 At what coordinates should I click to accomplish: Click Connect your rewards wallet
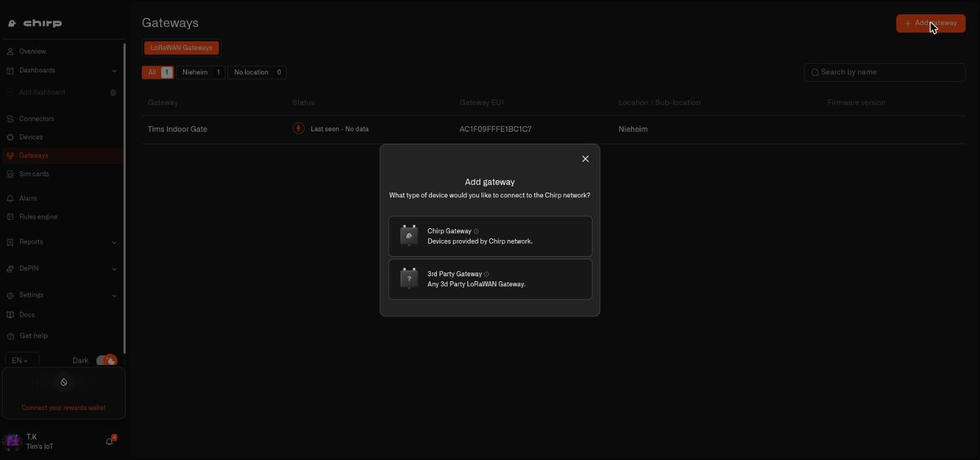tap(64, 407)
